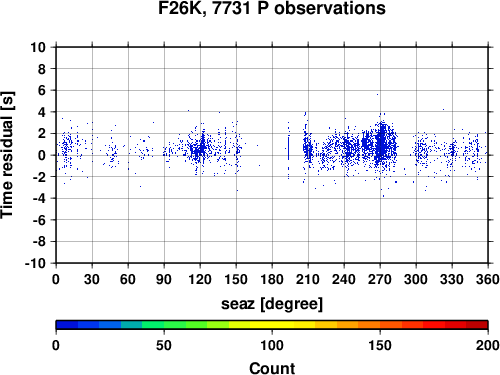Pick the yellow colorbar segment near 100
Image resolution: width=500 pixels, height=375 pixels.
tap(272, 325)
